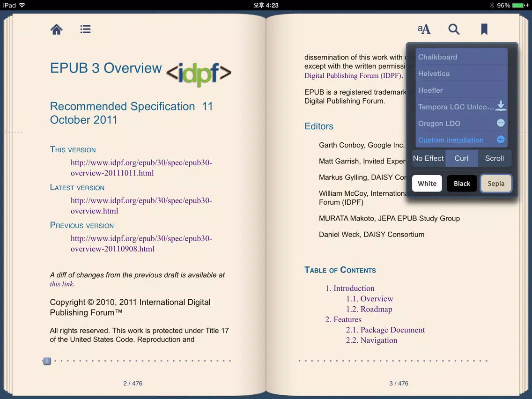Viewport: 532px width, 399px height.
Task: Tap the idpf logo image
Action: click(x=199, y=74)
